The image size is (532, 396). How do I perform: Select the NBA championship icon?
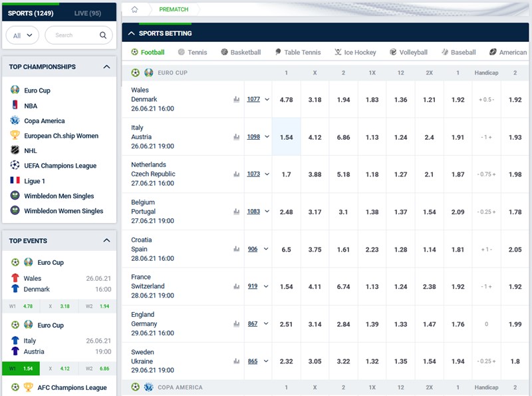pos(15,105)
